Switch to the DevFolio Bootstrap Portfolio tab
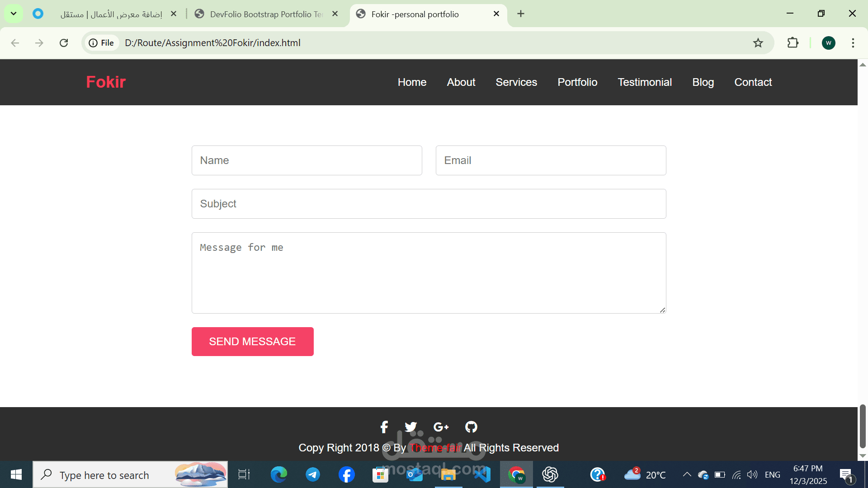The width and height of the screenshot is (868, 488). coord(267,14)
